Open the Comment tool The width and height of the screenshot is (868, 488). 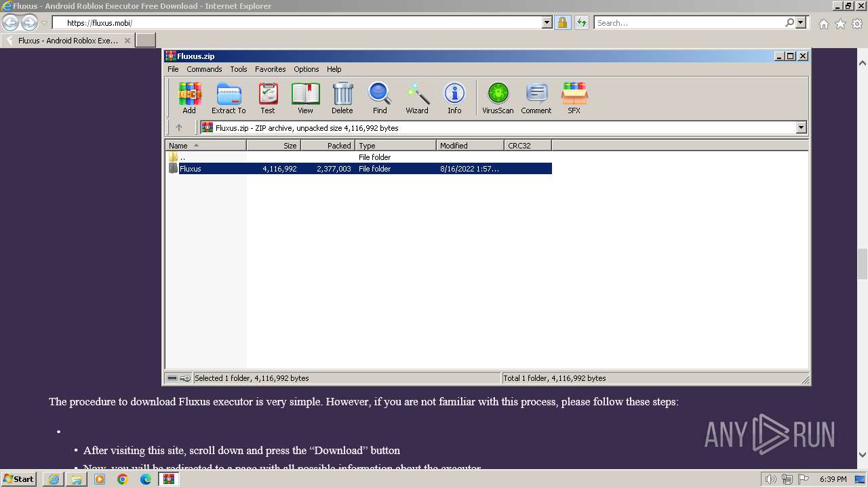pos(536,98)
